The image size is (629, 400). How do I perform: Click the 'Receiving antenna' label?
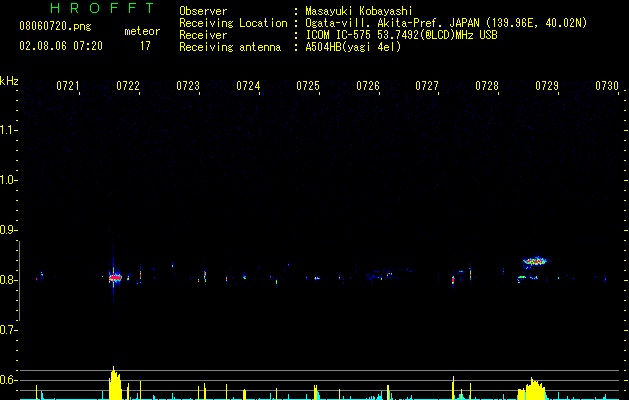[230, 47]
